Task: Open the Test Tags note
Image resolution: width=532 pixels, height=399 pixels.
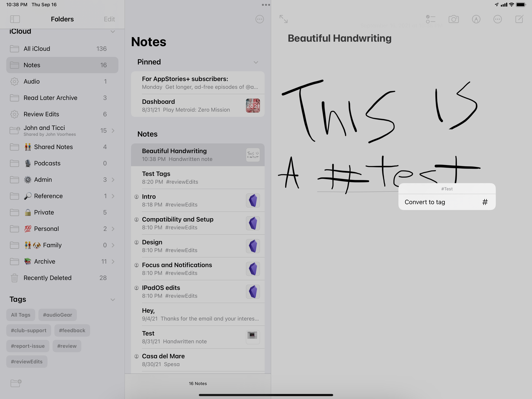Action: 198,178
